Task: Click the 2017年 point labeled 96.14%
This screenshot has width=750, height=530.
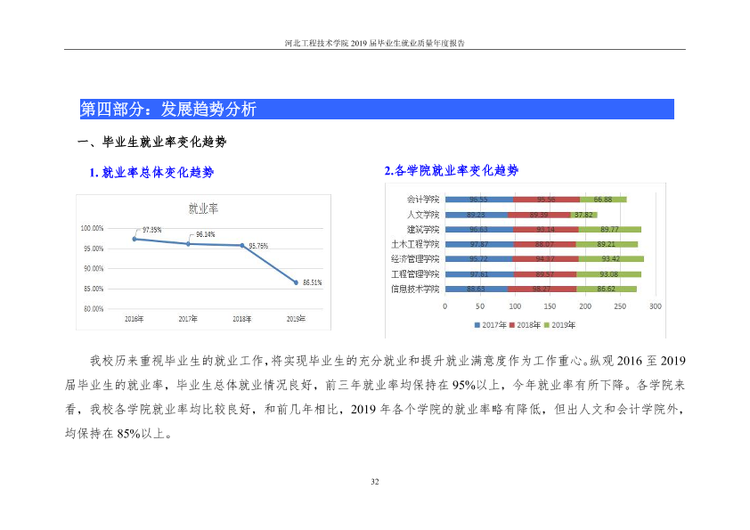Action: click(188, 244)
